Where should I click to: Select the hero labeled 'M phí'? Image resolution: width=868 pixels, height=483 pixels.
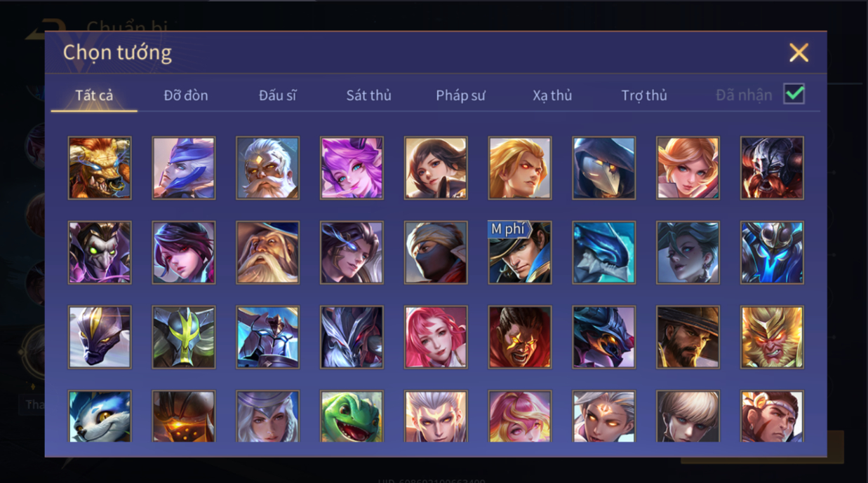[520, 252]
